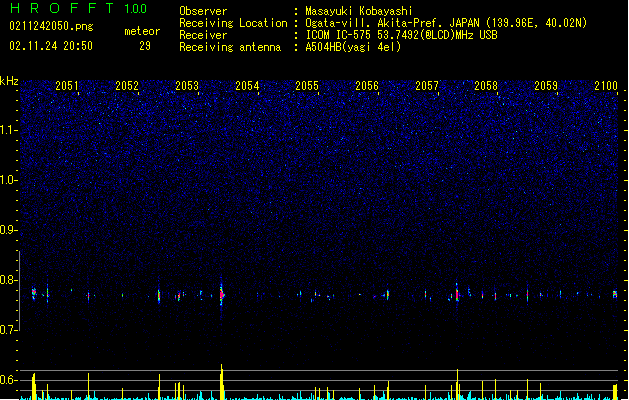This screenshot has width=629, height=400.
Task: Click the ICOM IC-575 53.7492 MHz receiver text
Action: (402, 35)
